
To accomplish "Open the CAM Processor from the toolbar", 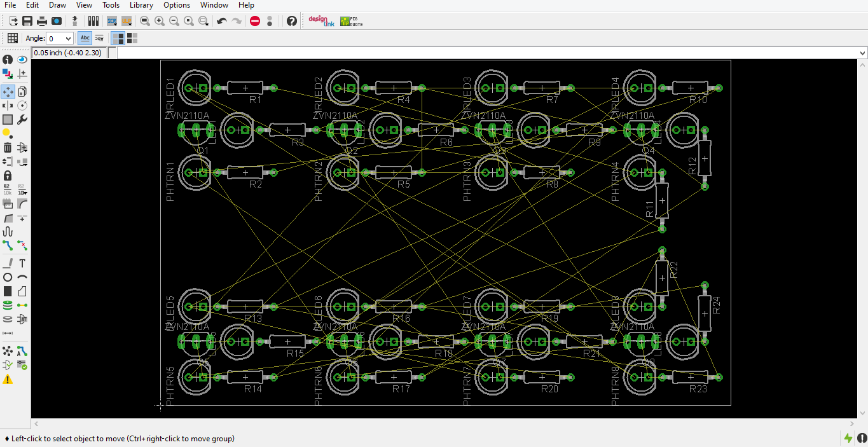I will coord(56,20).
